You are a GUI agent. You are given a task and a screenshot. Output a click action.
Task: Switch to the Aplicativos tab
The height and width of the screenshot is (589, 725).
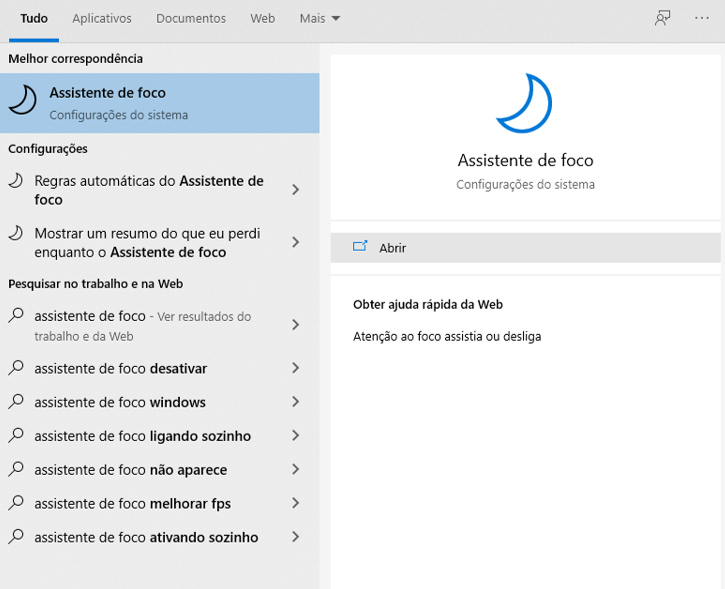coord(102,18)
